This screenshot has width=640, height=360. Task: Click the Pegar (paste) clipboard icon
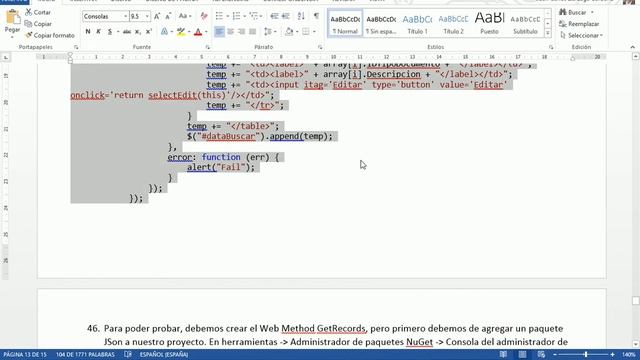pos(12,17)
